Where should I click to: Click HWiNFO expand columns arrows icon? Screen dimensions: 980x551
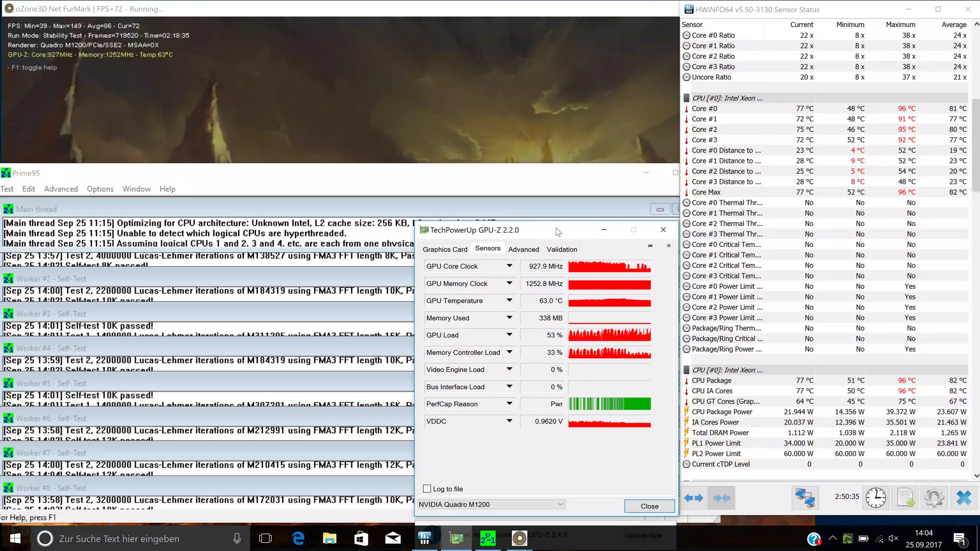click(x=693, y=498)
